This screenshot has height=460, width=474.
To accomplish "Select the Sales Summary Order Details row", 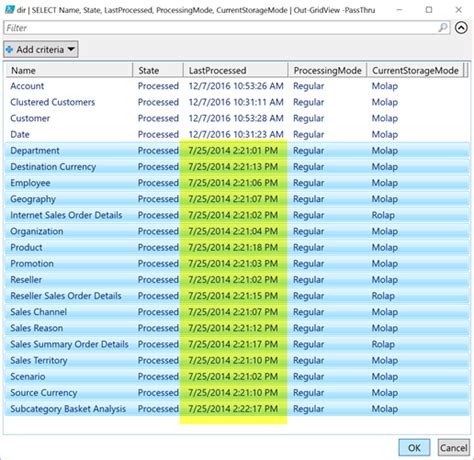I will [237, 344].
